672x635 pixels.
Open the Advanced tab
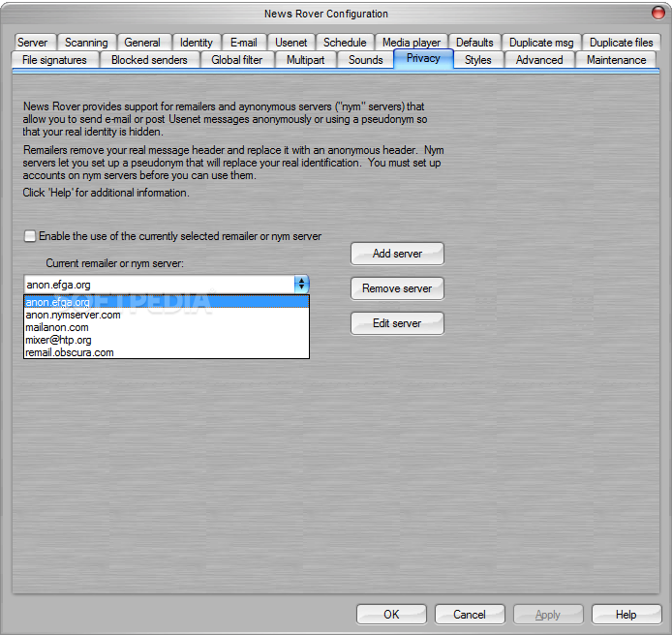pyautogui.click(x=539, y=60)
